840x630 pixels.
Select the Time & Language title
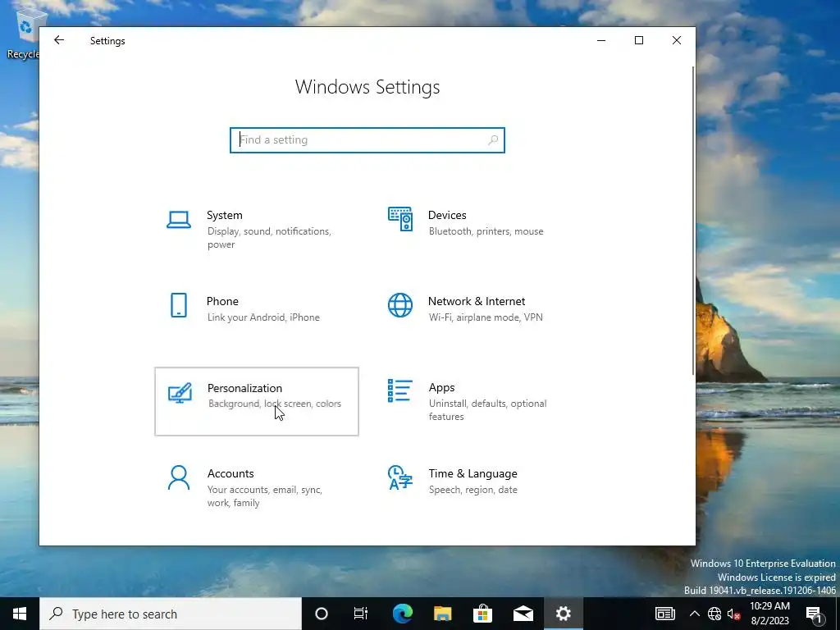pos(473,473)
